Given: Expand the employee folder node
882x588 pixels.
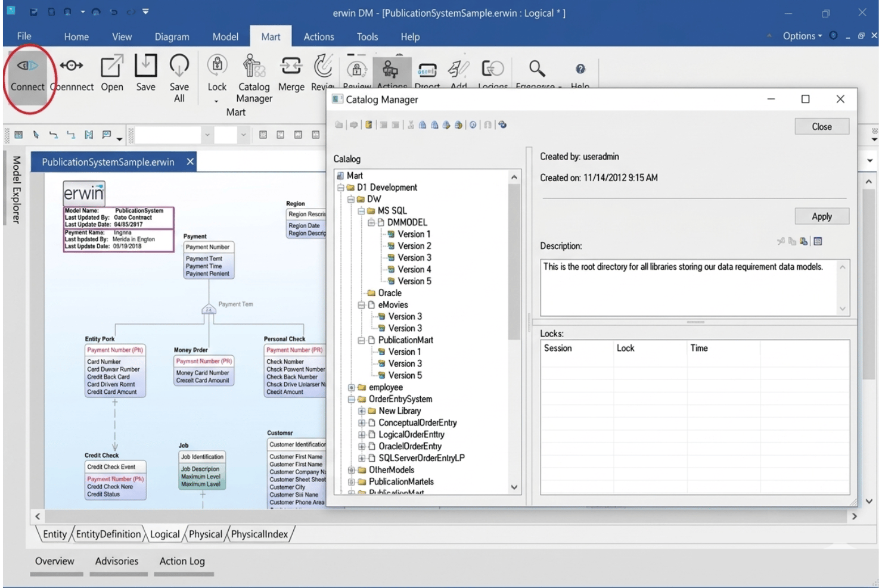Looking at the screenshot, I should [351, 388].
